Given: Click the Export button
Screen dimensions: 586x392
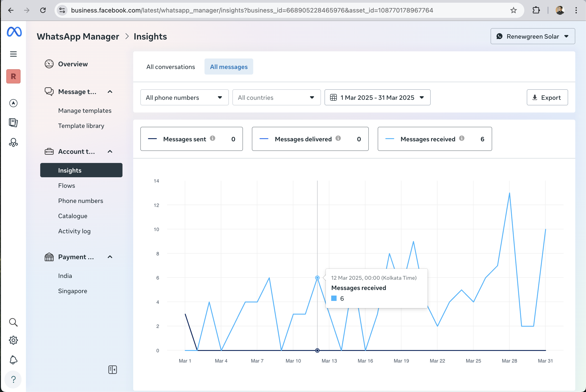Looking at the screenshot, I should coord(547,98).
